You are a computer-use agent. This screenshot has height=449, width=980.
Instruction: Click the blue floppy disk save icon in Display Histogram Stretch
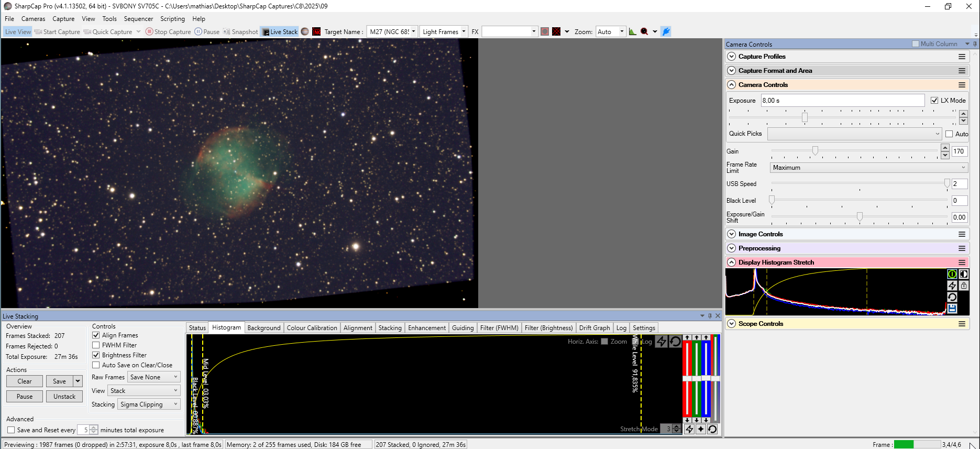pyautogui.click(x=952, y=309)
